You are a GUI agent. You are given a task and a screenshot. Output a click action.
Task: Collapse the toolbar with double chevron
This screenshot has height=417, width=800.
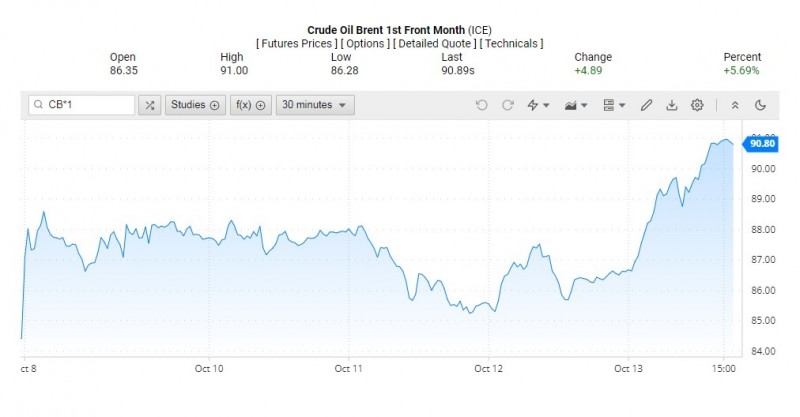pyautogui.click(x=735, y=105)
